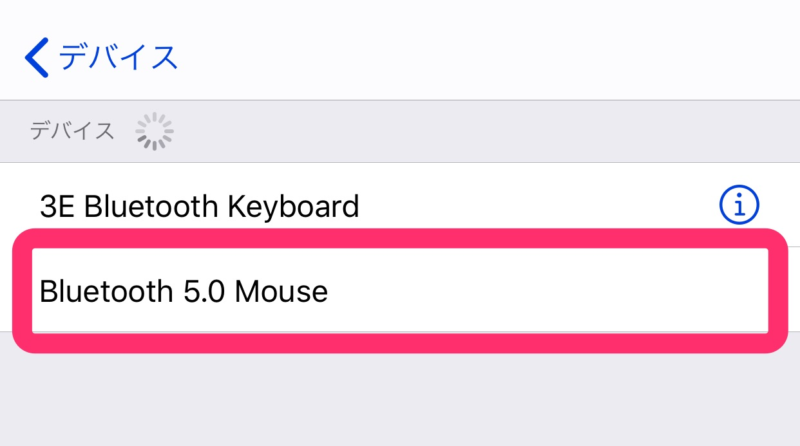Open info for 3E Bluetooth Keyboard
Image resolution: width=800 pixels, height=446 pixels.
(739, 205)
